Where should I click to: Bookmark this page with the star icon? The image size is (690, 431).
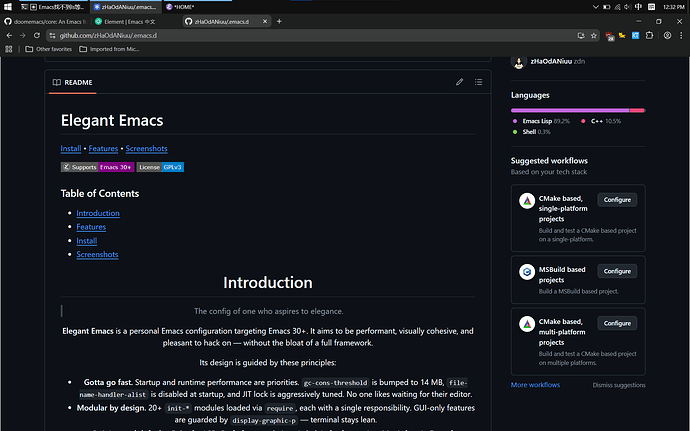click(x=594, y=36)
